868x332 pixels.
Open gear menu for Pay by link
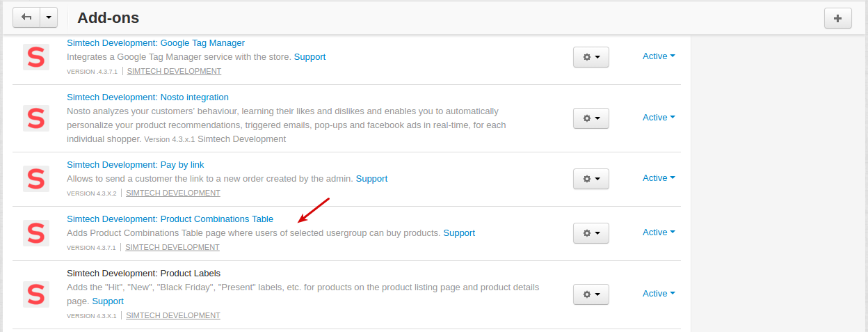tap(591, 179)
